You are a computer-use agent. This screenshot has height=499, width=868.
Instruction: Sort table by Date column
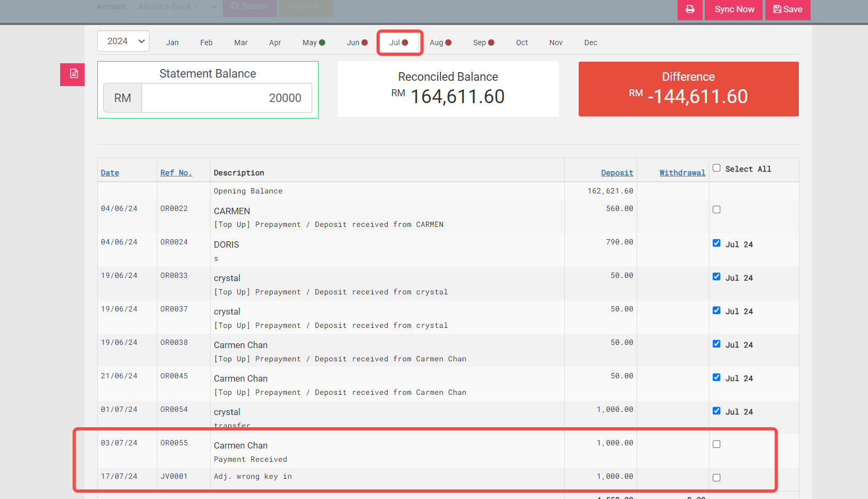click(110, 173)
